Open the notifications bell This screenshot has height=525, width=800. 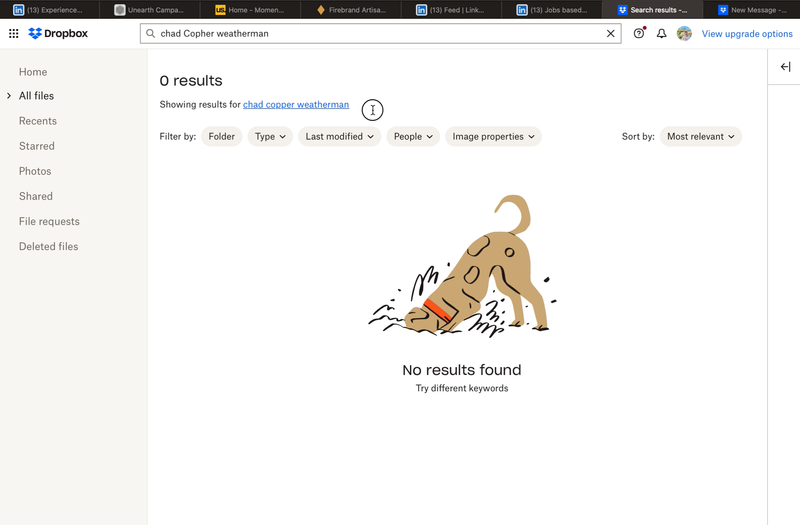coord(661,33)
